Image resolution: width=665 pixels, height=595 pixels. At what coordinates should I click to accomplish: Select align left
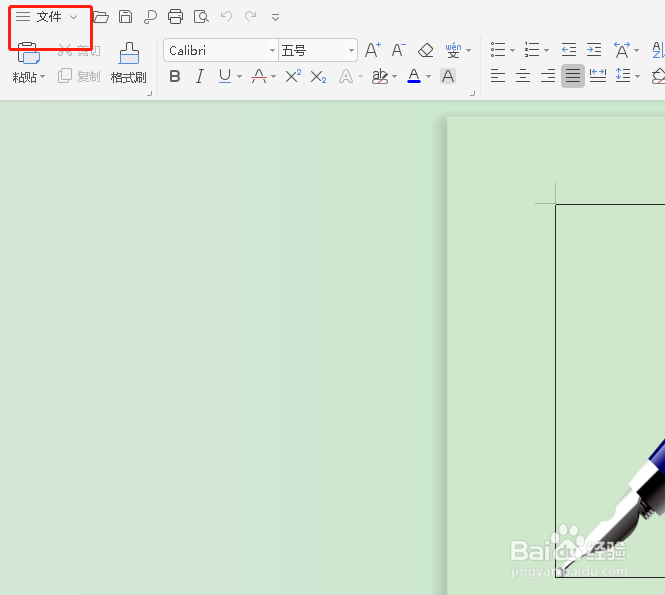[497, 76]
